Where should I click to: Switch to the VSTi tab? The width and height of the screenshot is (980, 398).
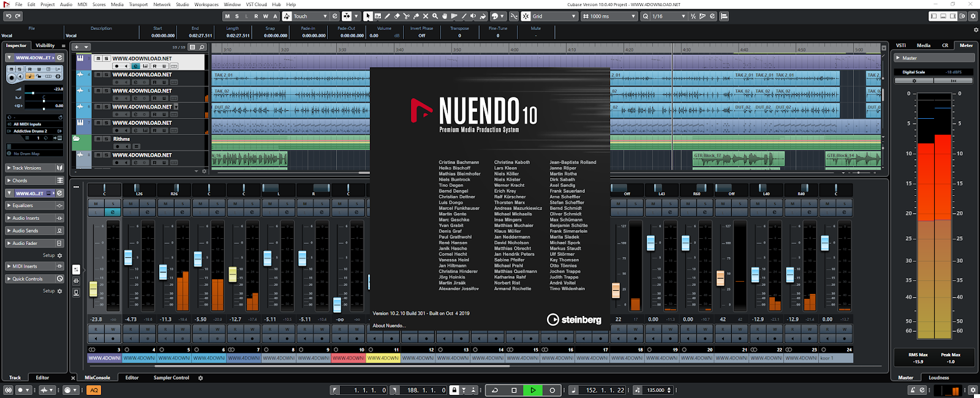click(901, 45)
